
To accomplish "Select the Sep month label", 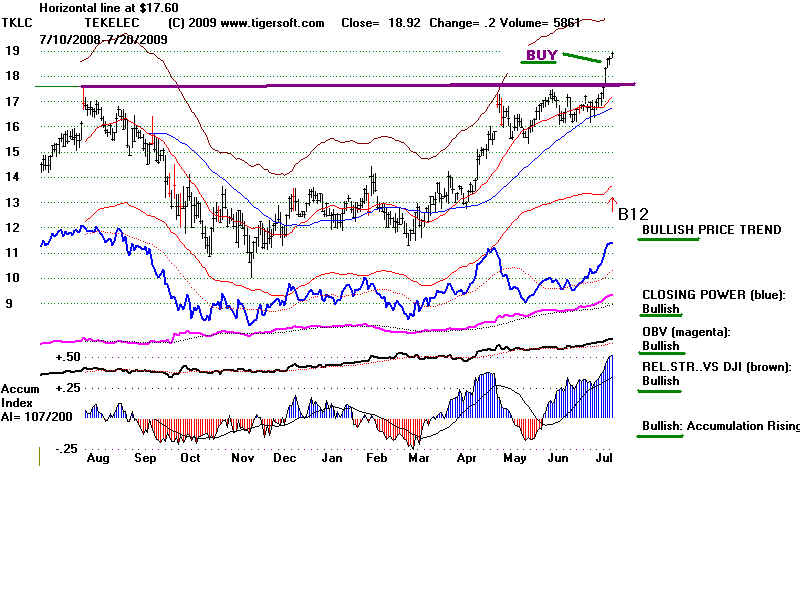I will [x=145, y=458].
